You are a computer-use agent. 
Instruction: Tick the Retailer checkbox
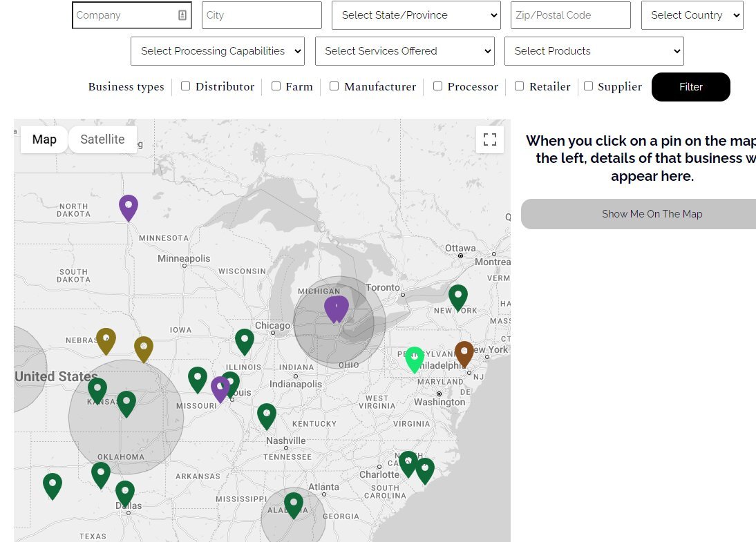click(520, 86)
